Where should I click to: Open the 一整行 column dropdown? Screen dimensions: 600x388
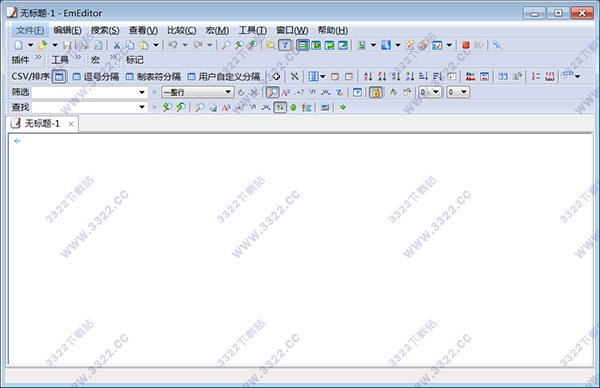pos(198,92)
